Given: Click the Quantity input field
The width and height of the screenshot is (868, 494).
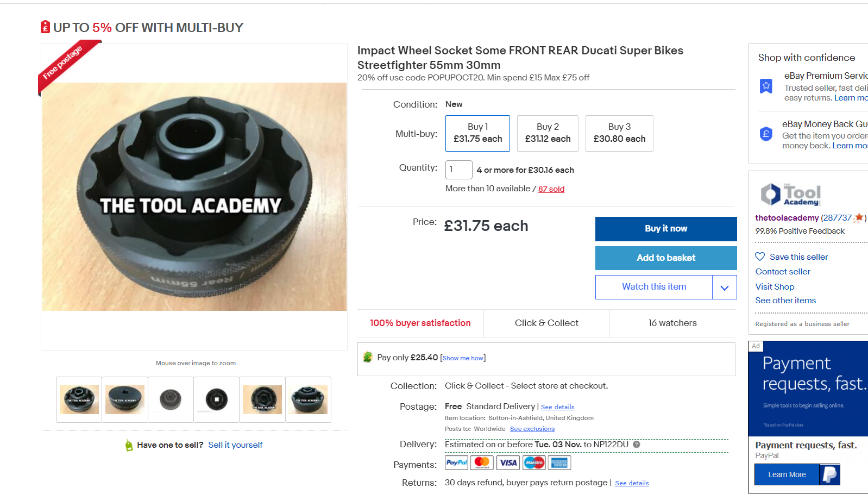Looking at the screenshot, I should (458, 170).
